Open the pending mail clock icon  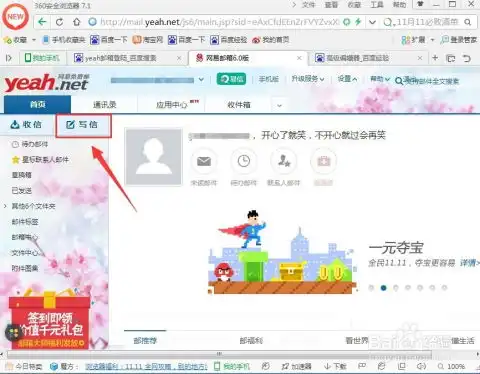244,161
